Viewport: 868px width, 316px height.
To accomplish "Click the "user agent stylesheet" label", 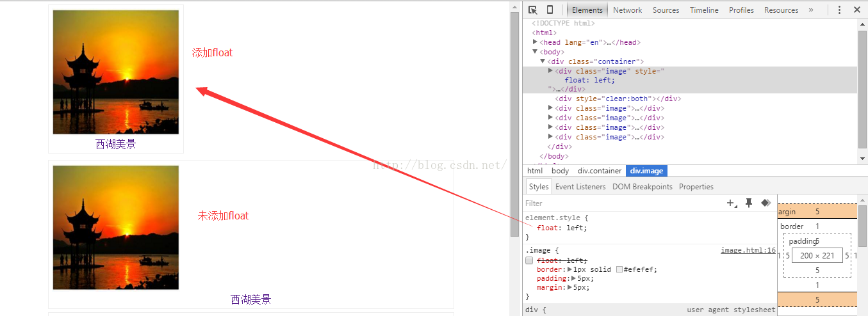I will [x=731, y=310].
